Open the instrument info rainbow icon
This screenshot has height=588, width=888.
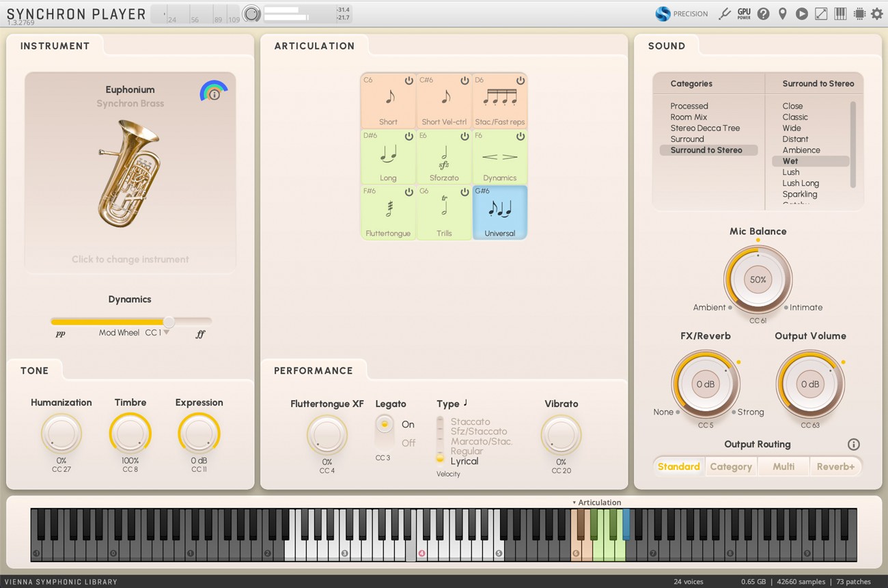[214, 89]
